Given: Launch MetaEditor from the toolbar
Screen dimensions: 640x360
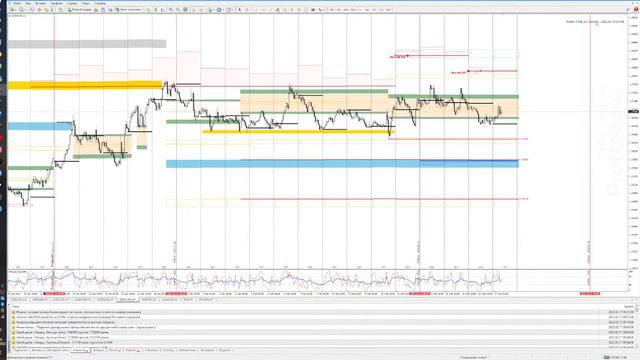Looking at the screenshot, I should point(96,9).
